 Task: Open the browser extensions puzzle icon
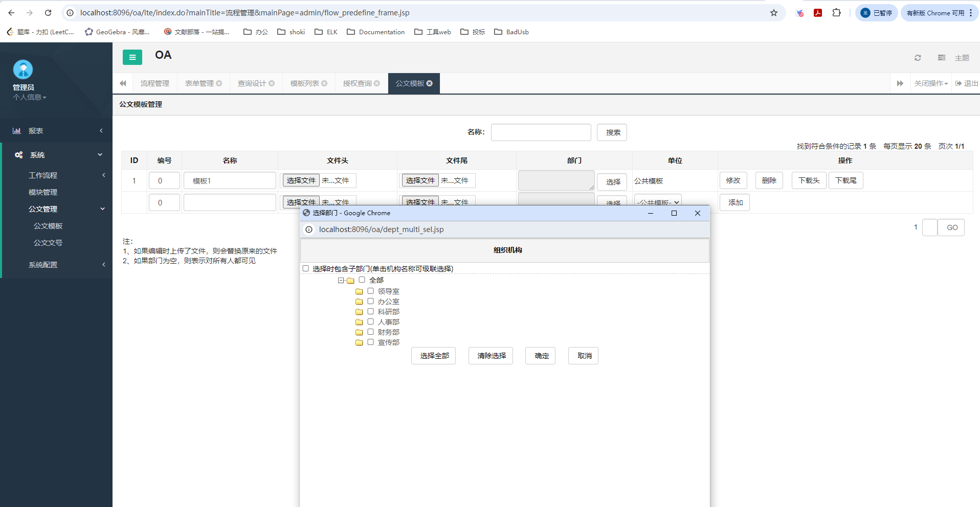click(x=837, y=13)
